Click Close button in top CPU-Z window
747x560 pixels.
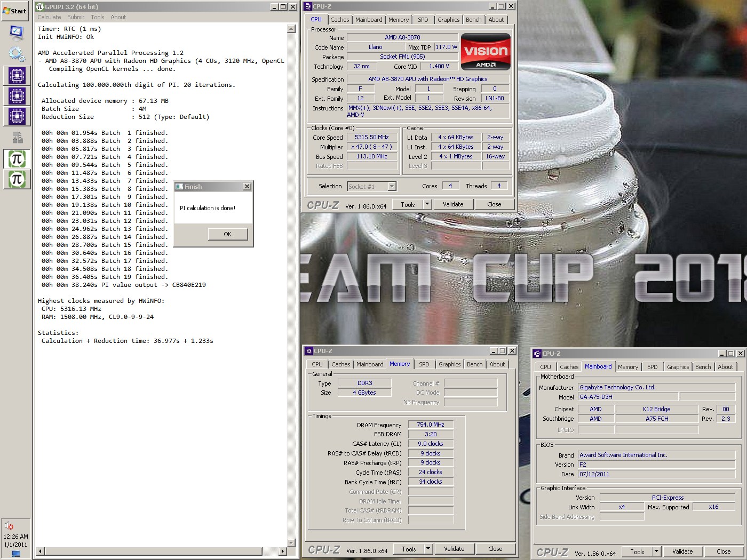[495, 204]
